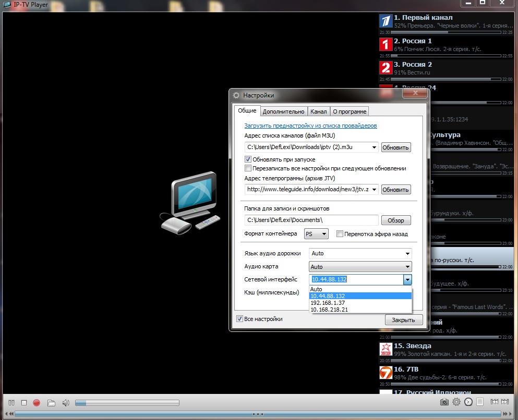Screen dimensions: 518x420
Task: Toggle Перезаписать все настройки checkbox
Action: [248, 168]
